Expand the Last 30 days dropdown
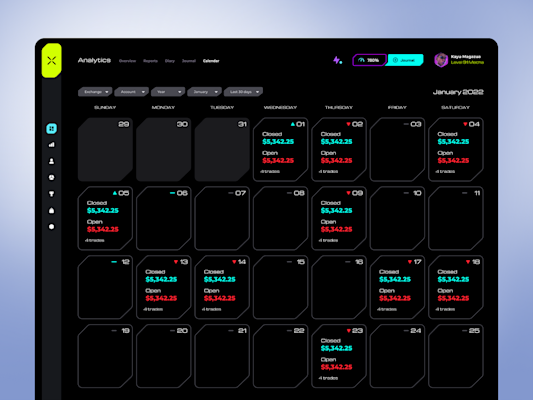The width and height of the screenshot is (533, 400). click(243, 92)
